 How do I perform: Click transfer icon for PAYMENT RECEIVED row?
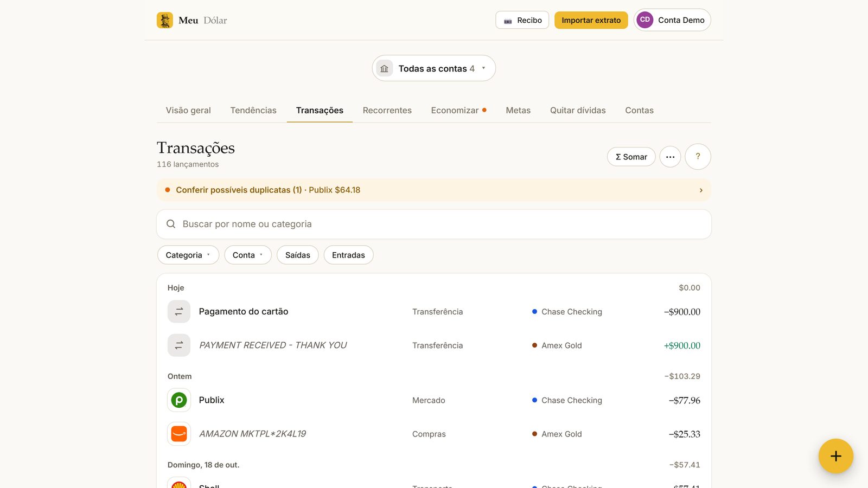pos(179,345)
